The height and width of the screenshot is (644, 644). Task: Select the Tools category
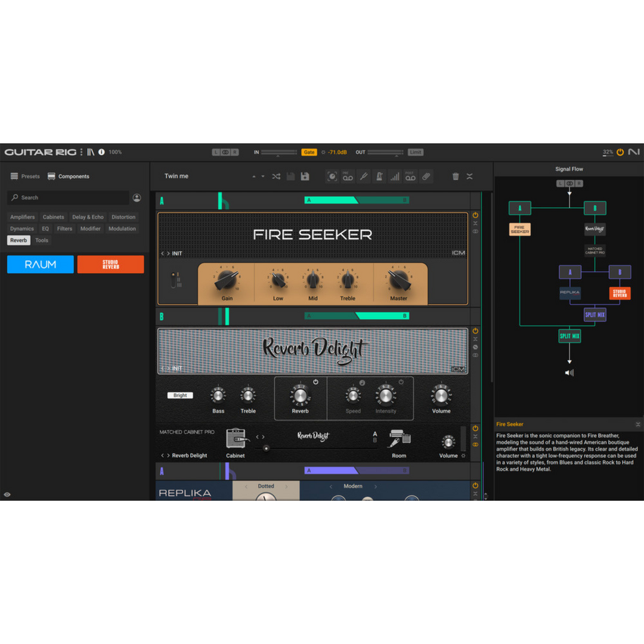tap(42, 240)
